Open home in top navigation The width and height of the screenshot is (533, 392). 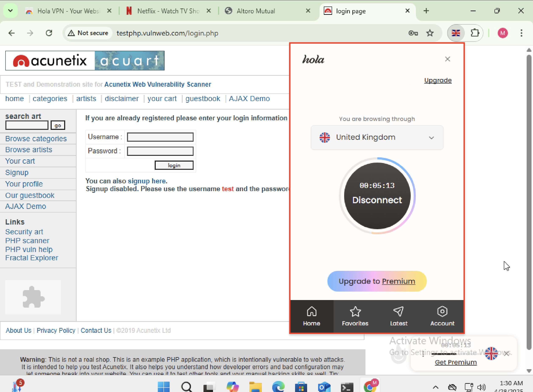pyautogui.click(x=14, y=99)
